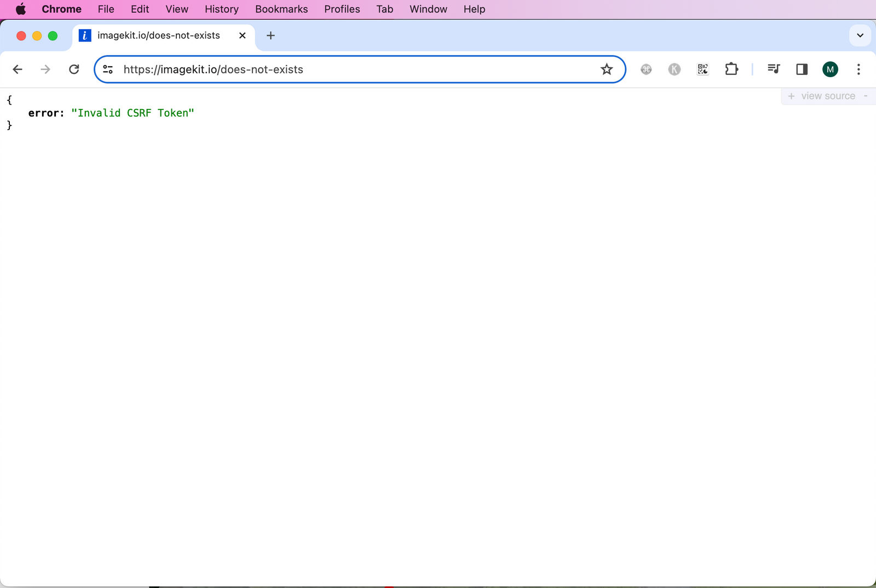Image resolution: width=876 pixels, height=588 pixels.
Task: Open the three-dot Chrome menu
Action: (x=858, y=69)
